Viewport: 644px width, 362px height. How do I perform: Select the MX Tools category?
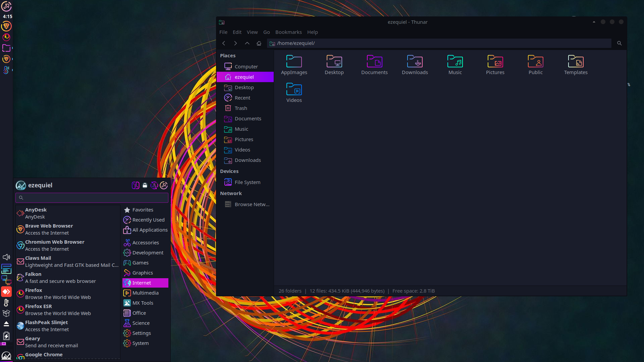(x=145, y=303)
